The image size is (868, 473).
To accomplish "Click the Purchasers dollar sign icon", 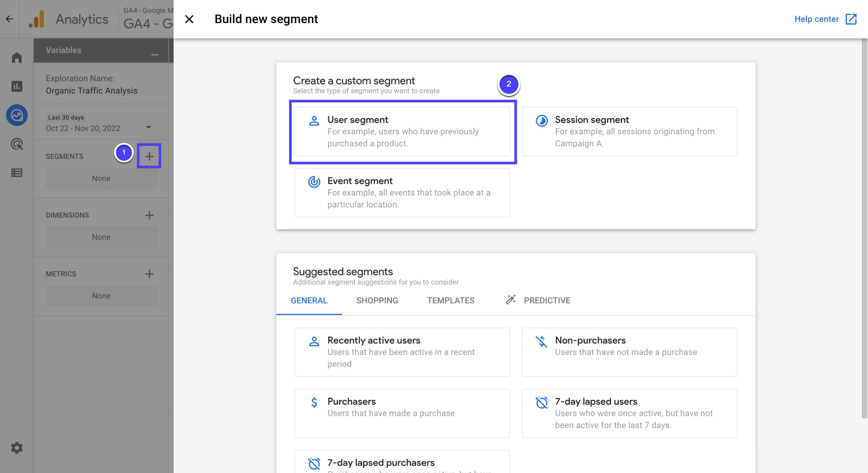I will [314, 402].
